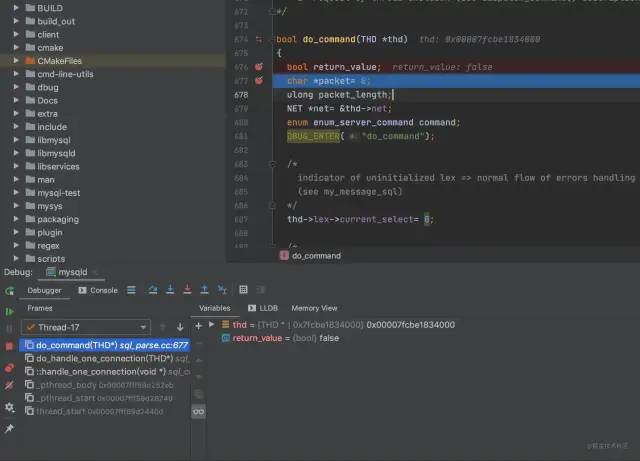
Task: Click override gutter icon at line 674
Action: pyautogui.click(x=259, y=40)
